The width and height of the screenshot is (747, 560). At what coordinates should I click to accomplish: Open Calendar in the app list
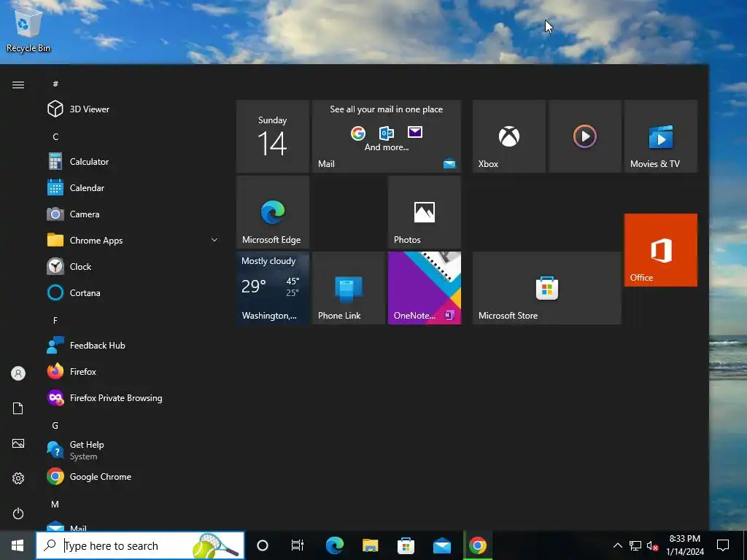point(133,187)
